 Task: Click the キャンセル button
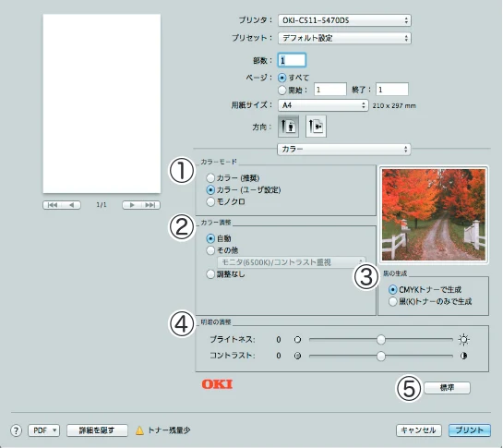(419, 430)
